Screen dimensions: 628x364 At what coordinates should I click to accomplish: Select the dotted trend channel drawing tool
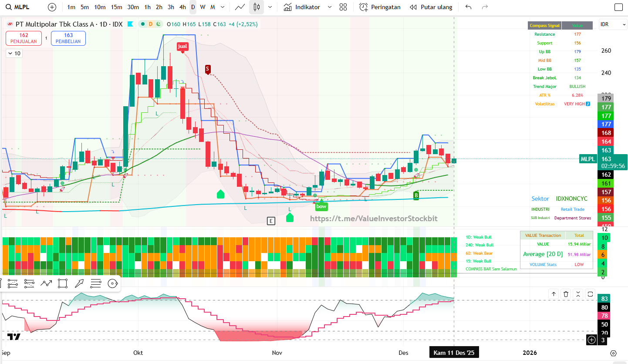(13, 284)
